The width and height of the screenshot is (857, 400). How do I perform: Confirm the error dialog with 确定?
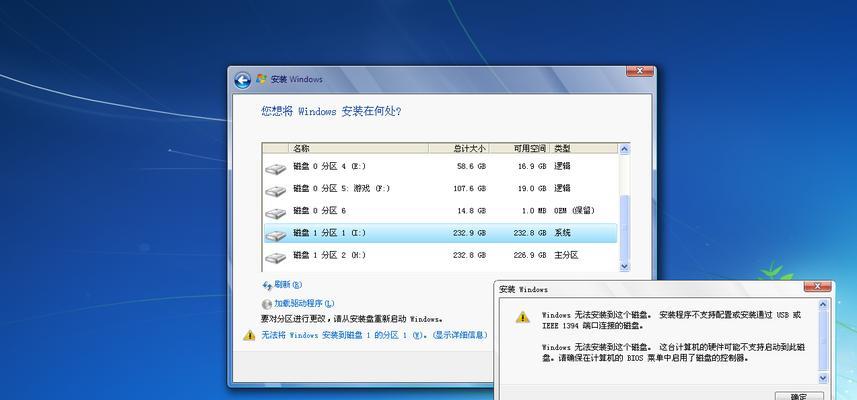tap(799, 396)
